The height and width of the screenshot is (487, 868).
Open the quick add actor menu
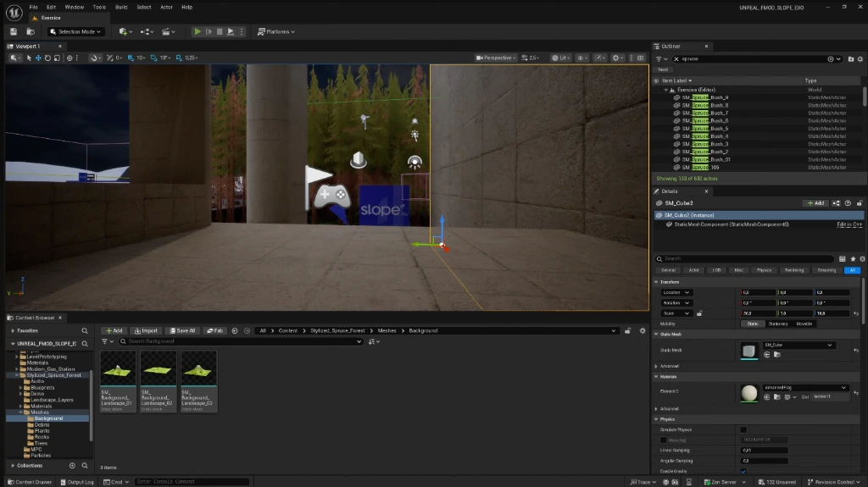click(x=125, y=31)
